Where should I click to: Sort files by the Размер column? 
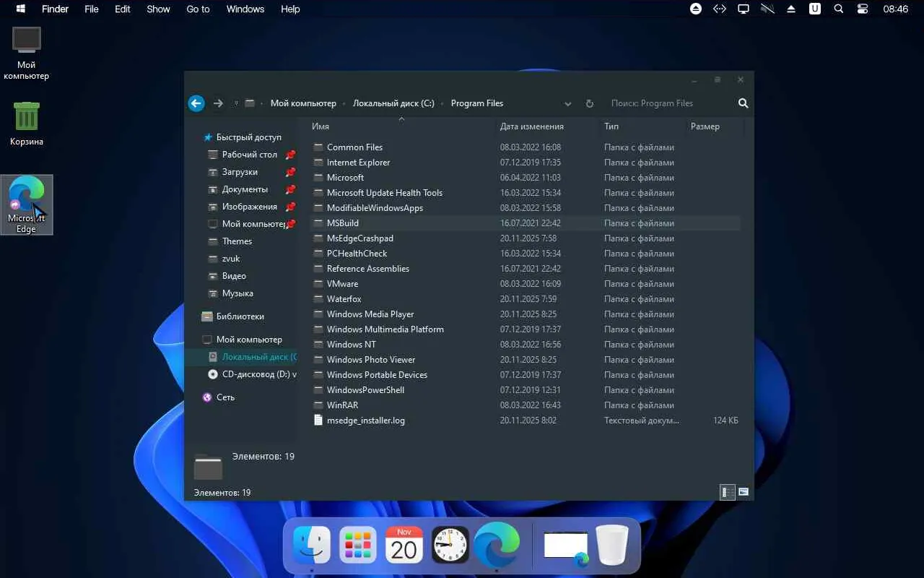(x=705, y=126)
